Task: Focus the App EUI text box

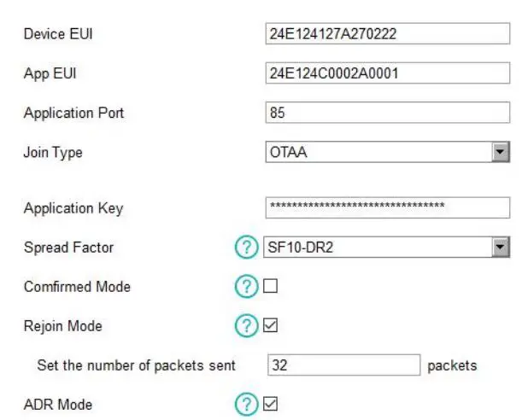Action: coord(388,73)
